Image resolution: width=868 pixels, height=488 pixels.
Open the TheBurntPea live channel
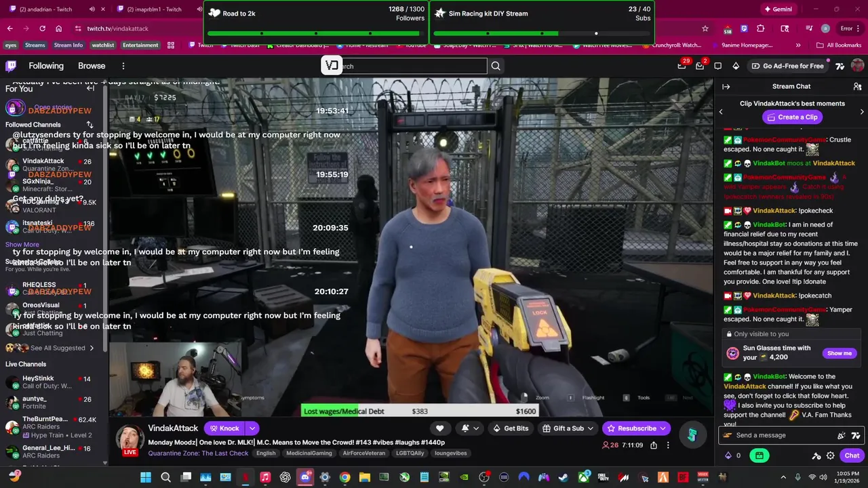pyautogui.click(x=52, y=427)
